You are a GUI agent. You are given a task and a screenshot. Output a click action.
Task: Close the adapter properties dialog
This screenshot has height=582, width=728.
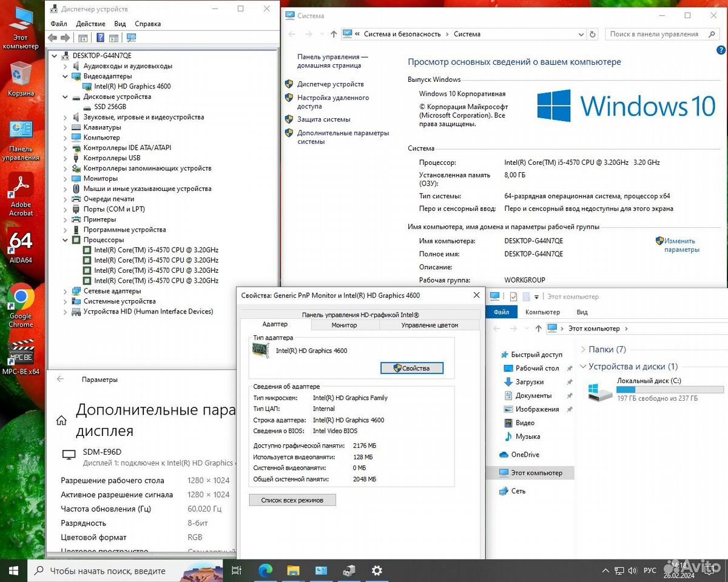pos(476,295)
